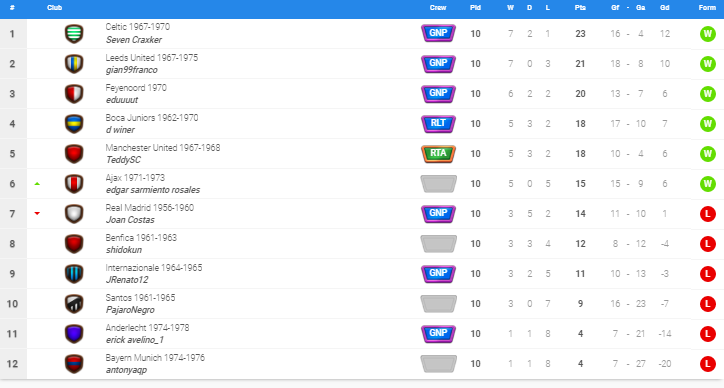Sort by the Gd column header
Viewport: 724px width, 388px height.
664,8
